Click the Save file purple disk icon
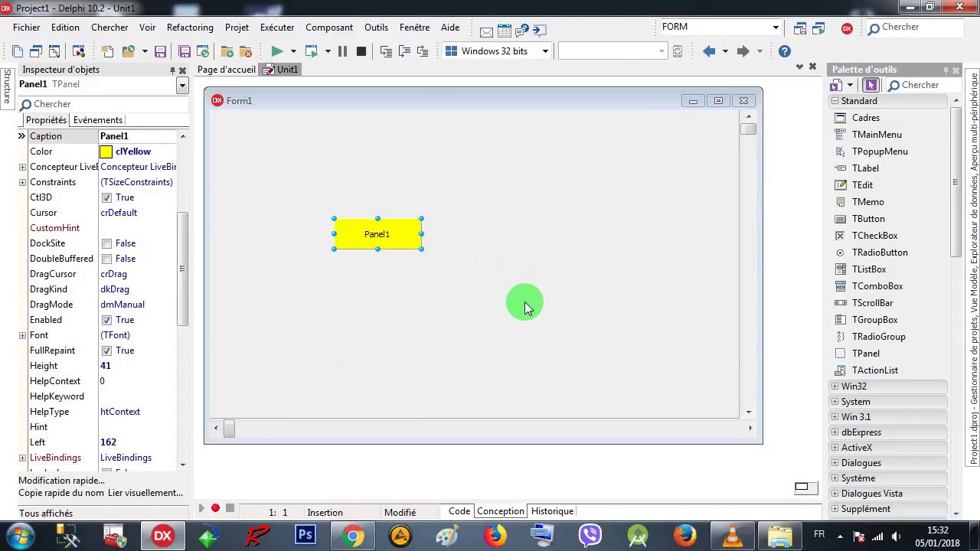 click(x=160, y=51)
